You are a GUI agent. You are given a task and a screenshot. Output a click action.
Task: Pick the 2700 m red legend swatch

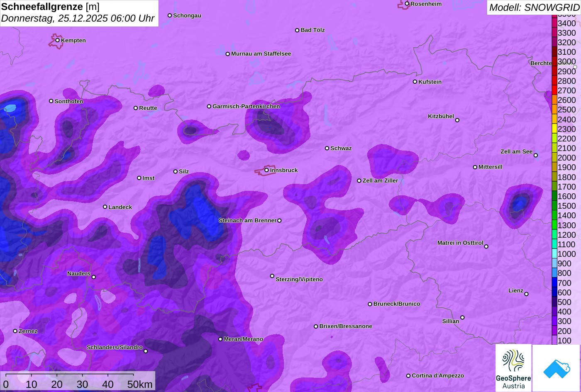click(x=554, y=90)
